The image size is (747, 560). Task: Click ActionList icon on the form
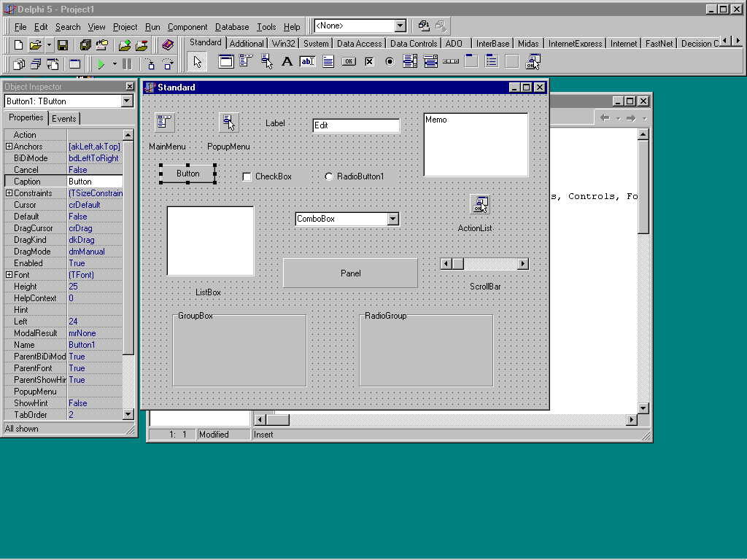pyautogui.click(x=480, y=204)
